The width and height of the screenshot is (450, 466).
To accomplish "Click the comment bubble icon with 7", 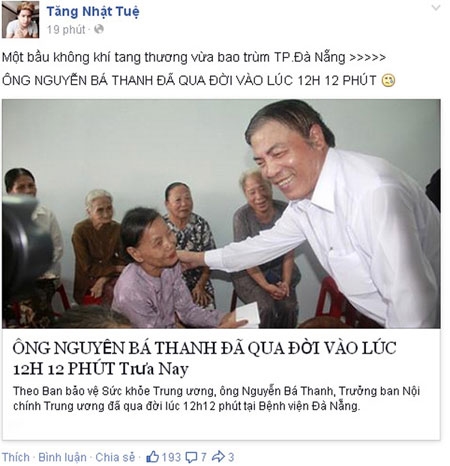I will pyautogui.click(x=191, y=457).
